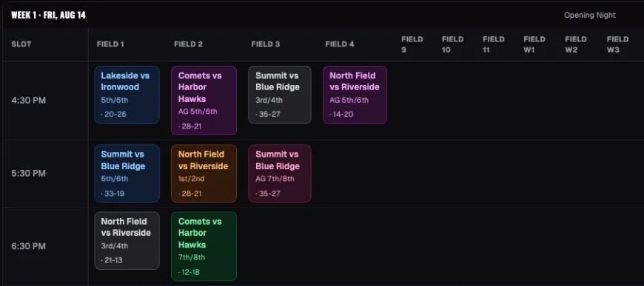Image resolution: width=644 pixels, height=286 pixels.
Task: Click the FIELD W2 column header
Action: click(576, 44)
